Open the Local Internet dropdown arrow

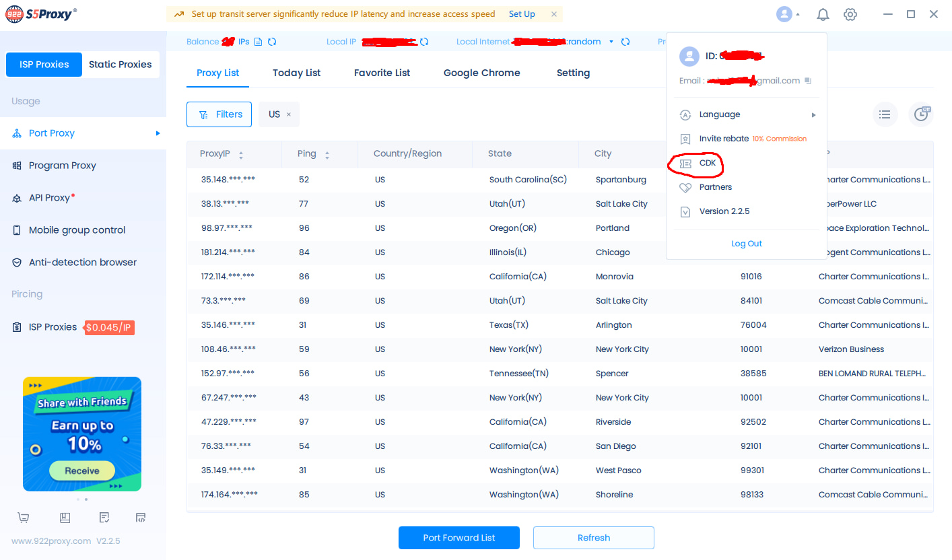click(611, 42)
